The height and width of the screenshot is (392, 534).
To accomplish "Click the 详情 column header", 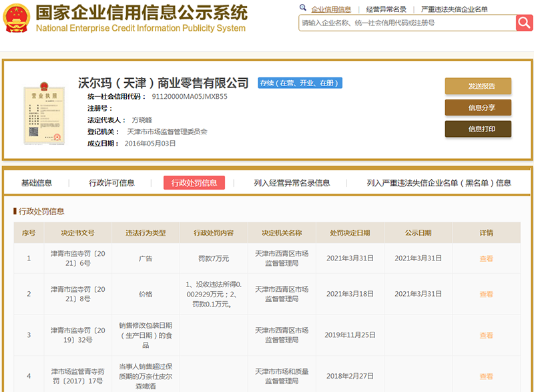I will tap(487, 233).
